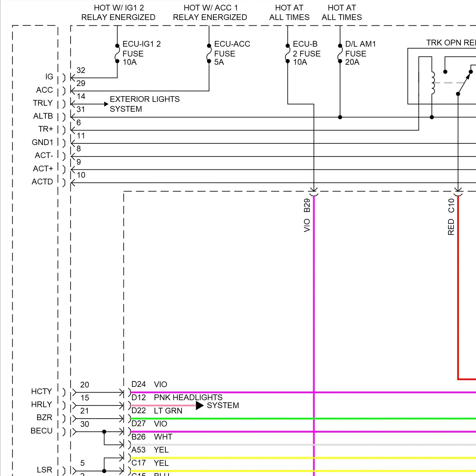The image size is (476, 476).
Task: Click the 'D12 PNK' connector label
Action: click(x=151, y=397)
